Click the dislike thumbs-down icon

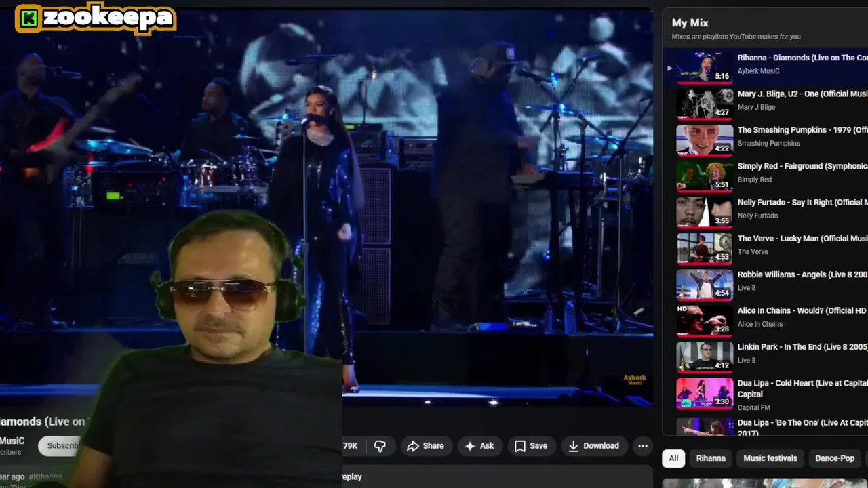pos(380,446)
